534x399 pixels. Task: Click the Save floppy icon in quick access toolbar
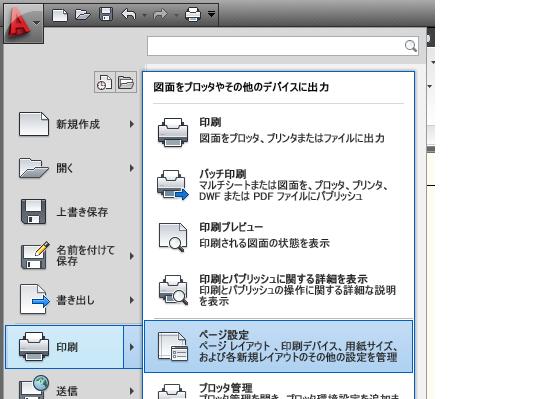(x=106, y=15)
